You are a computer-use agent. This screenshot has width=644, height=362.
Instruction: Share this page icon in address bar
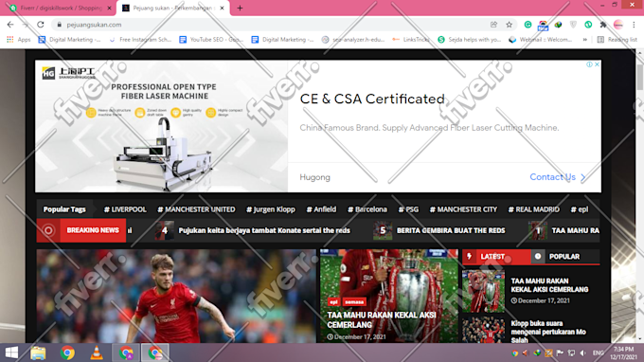coord(493,25)
